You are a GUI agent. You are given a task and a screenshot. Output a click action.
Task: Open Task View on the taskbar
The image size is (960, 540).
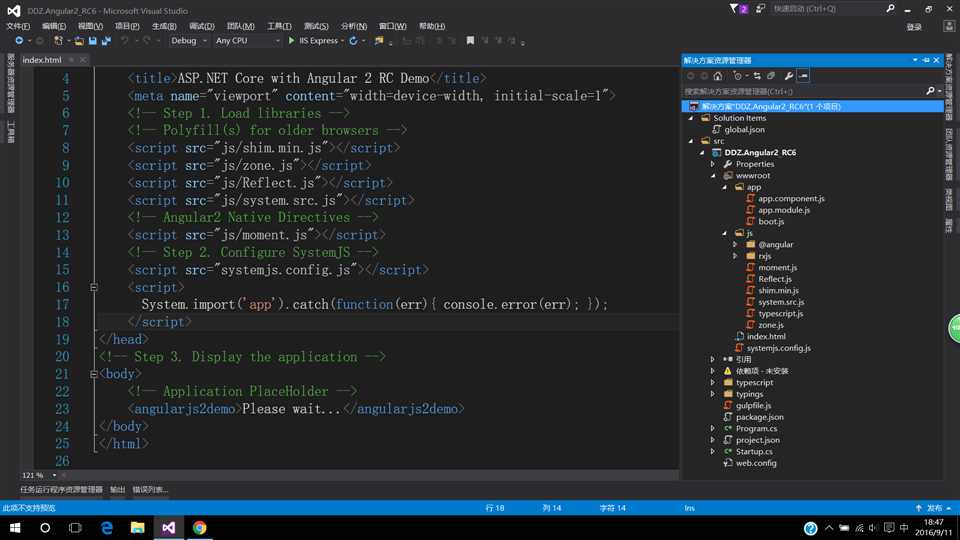coord(75,528)
